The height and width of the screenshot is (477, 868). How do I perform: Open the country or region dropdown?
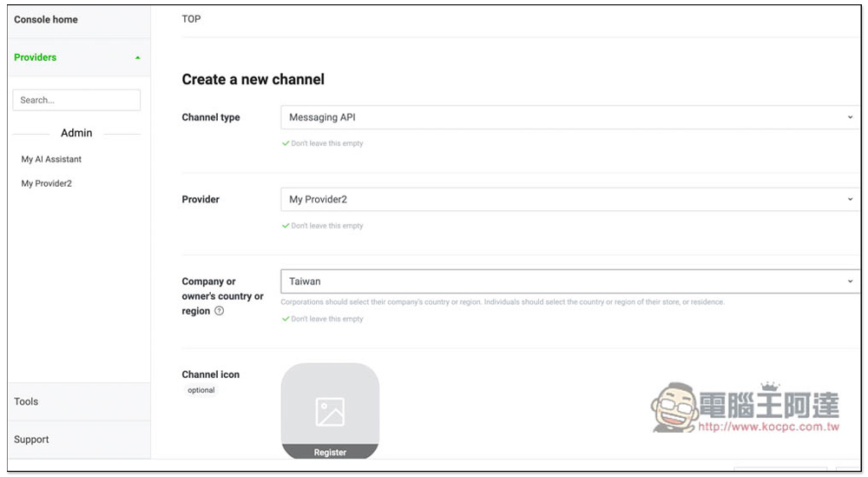coord(569,282)
